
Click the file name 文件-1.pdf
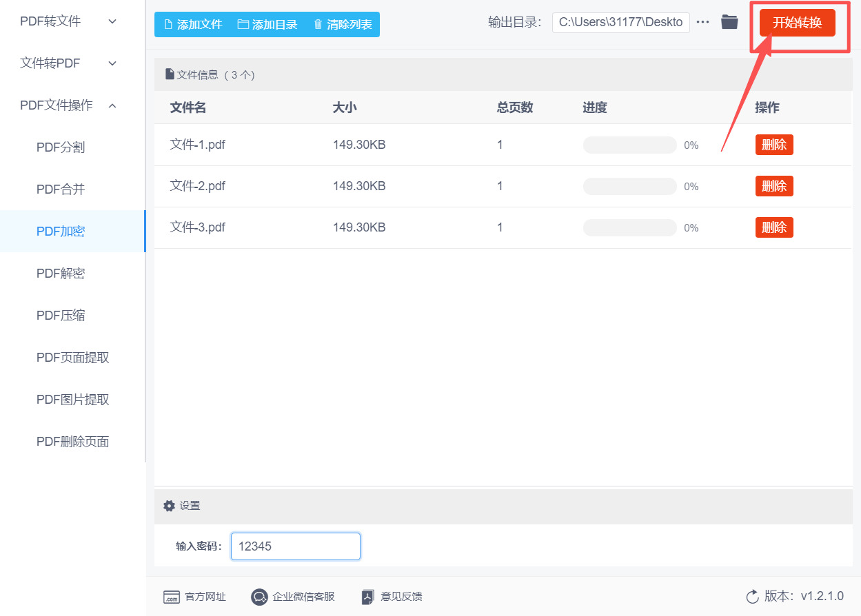pyautogui.click(x=198, y=145)
